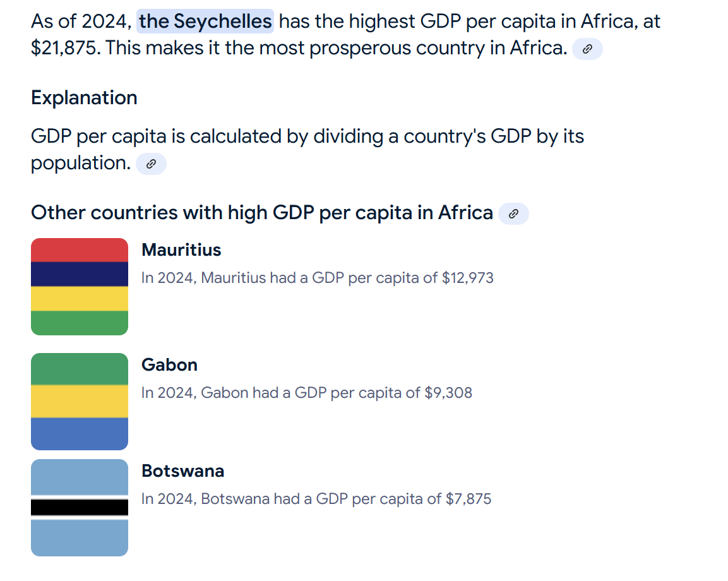Click the '$21,875' figure in summary
The width and height of the screenshot is (728, 581).
(x=65, y=48)
